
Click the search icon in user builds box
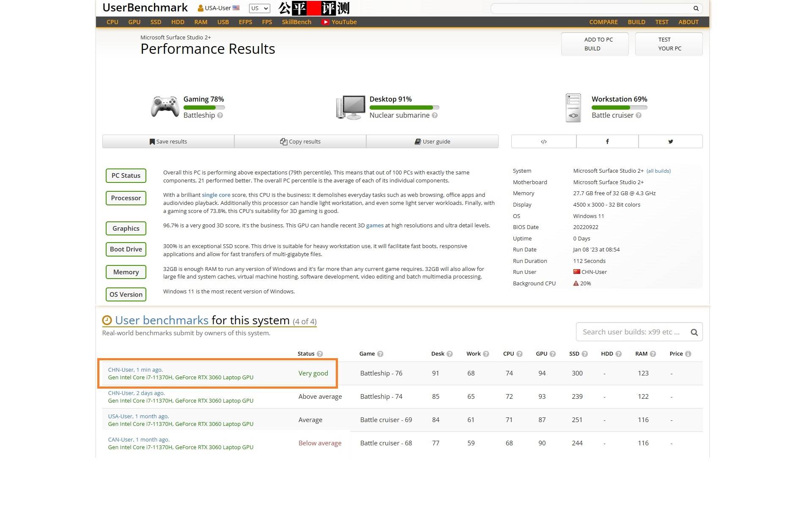click(694, 332)
